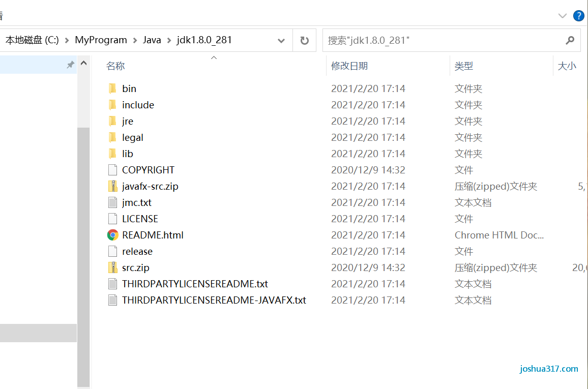Screen dimensions: 588x389
Task: Select the LICENSE file name
Action: (x=140, y=219)
